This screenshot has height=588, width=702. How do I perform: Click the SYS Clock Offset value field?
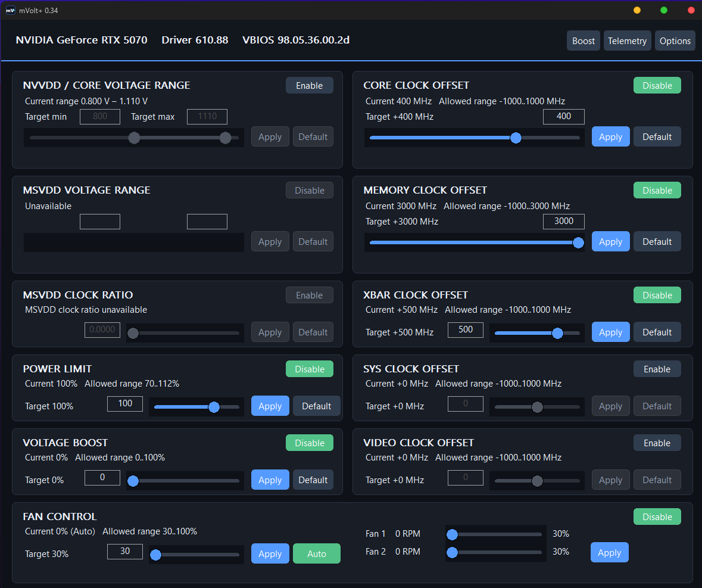pyautogui.click(x=466, y=403)
